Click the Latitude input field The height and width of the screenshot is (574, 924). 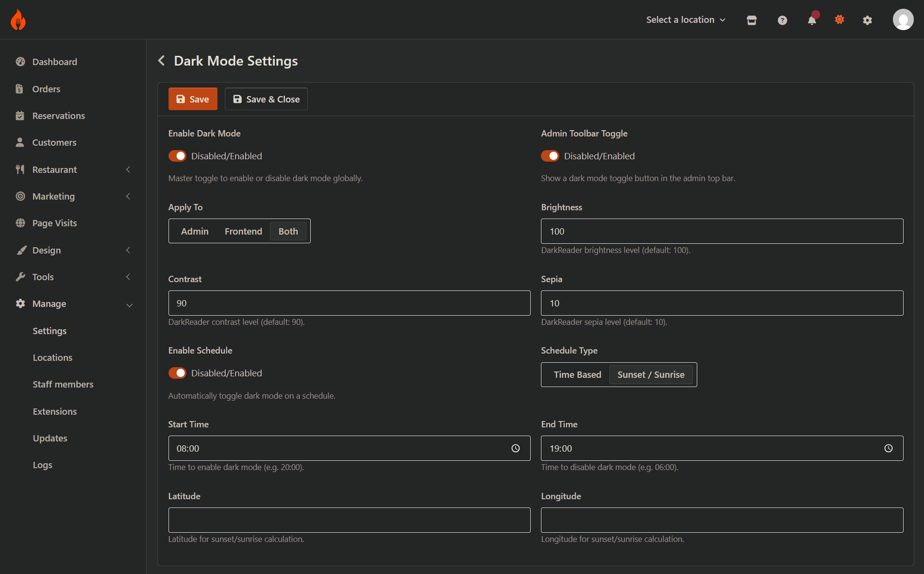[349, 520]
